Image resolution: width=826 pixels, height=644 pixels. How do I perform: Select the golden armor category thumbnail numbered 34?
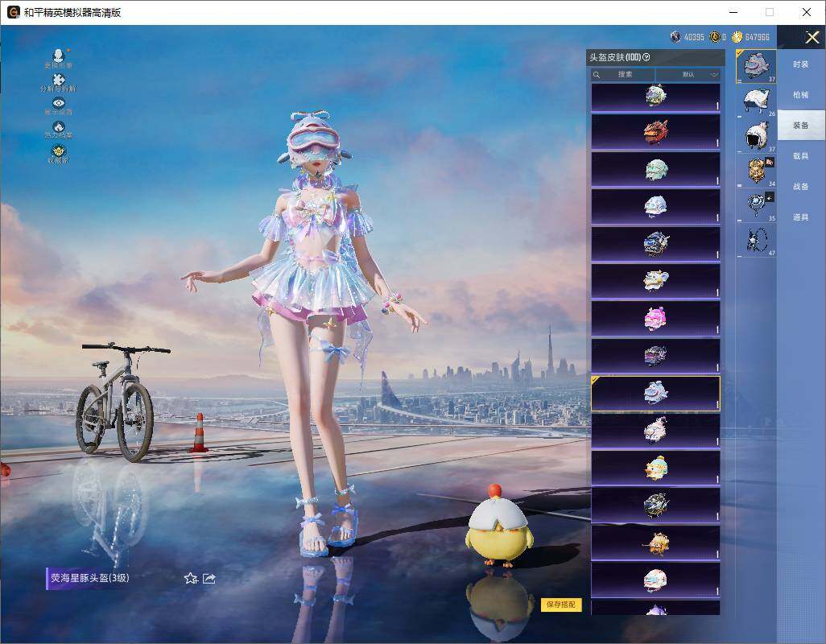click(756, 171)
